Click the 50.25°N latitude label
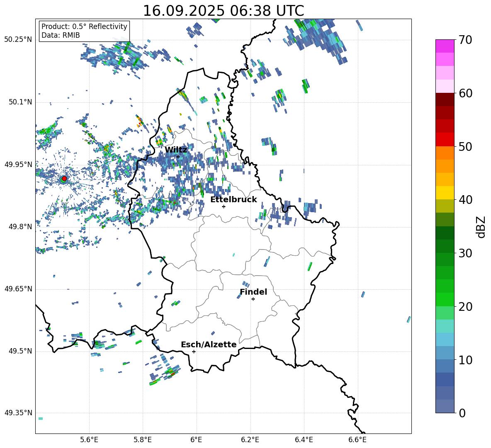This screenshot has width=491, height=448. [x=18, y=40]
